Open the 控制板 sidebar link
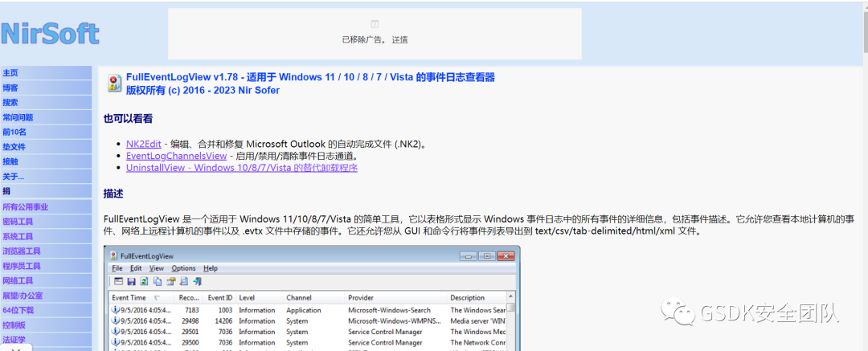 coord(14,325)
